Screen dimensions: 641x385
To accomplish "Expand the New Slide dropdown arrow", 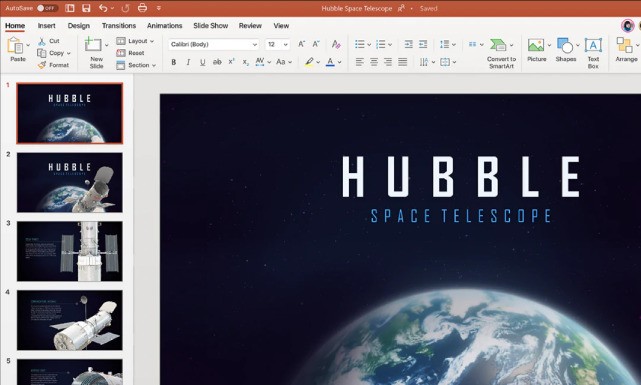I will pyautogui.click(x=106, y=45).
